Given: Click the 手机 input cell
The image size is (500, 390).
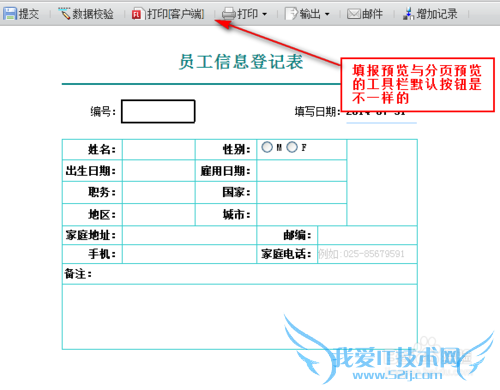Looking at the screenshot, I should 189,254.
